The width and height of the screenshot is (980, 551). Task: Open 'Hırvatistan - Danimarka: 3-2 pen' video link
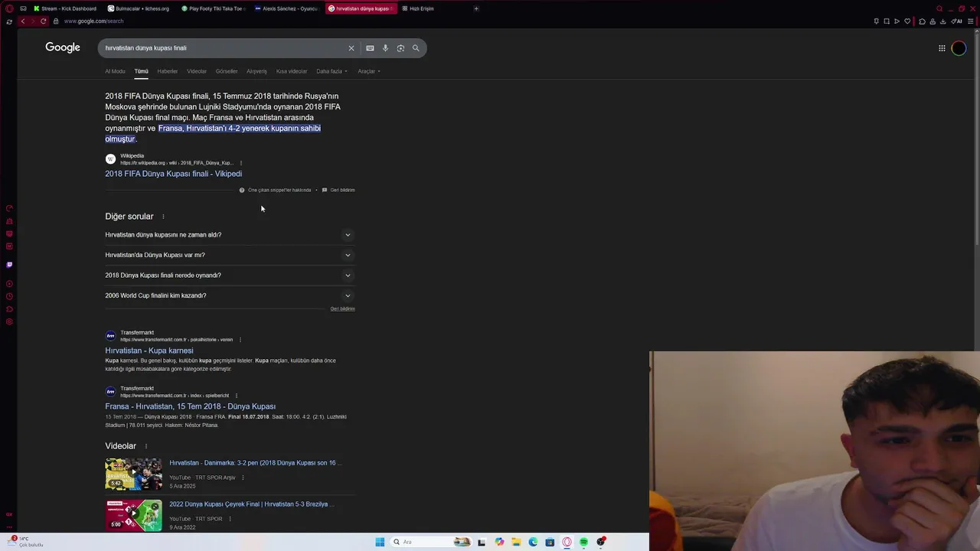pos(256,463)
